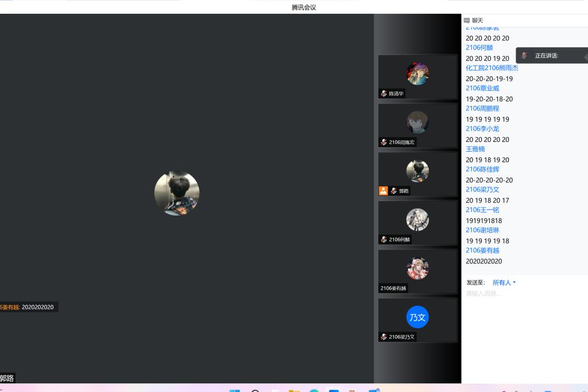Image resolution: width=588 pixels, height=392 pixels.
Task: Open File Explorer from the taskbar
Action: coord(294,390)
